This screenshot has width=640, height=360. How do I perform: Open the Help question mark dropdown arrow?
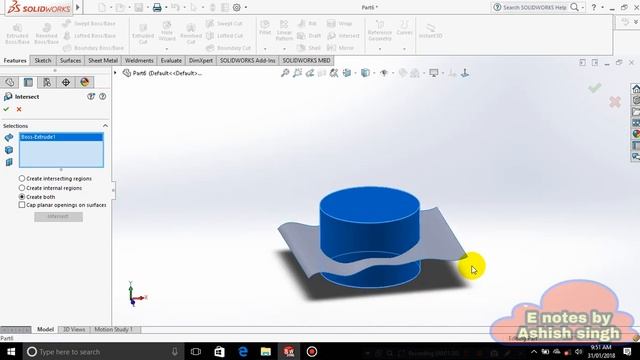602,7
